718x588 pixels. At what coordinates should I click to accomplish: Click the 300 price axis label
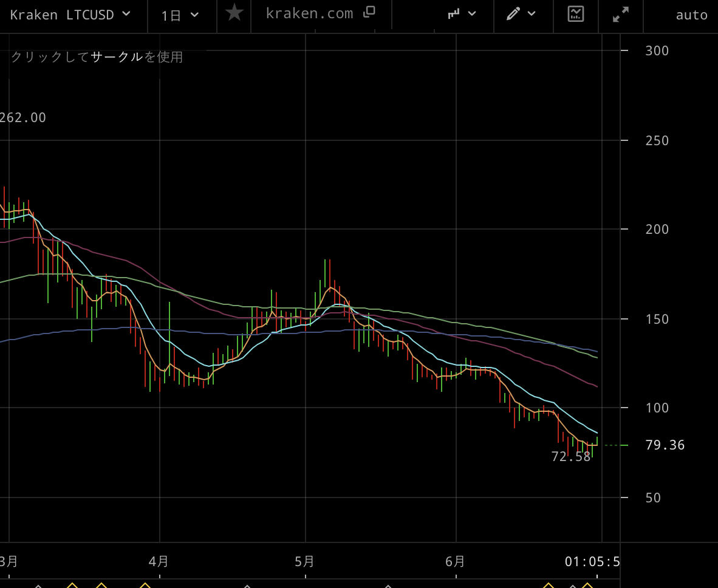tap(657, 50)
